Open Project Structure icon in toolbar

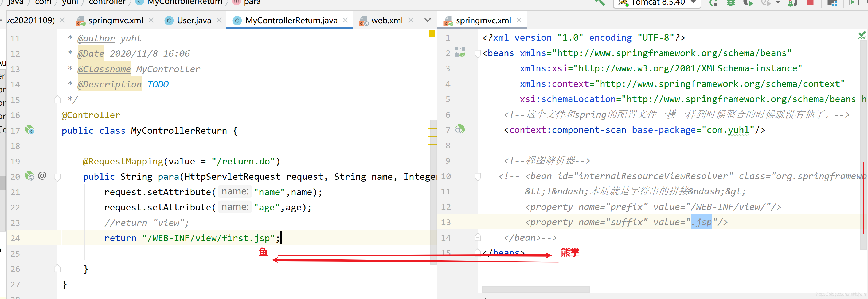tap(832, 3)
